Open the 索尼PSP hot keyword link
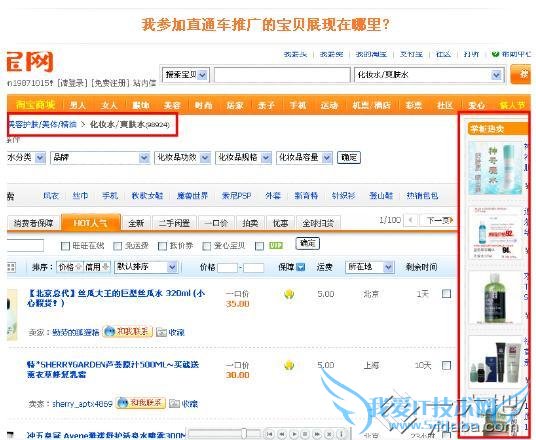The width and height of the screenshot is (536, 440). pyautogui.click(x=237, y=196)
